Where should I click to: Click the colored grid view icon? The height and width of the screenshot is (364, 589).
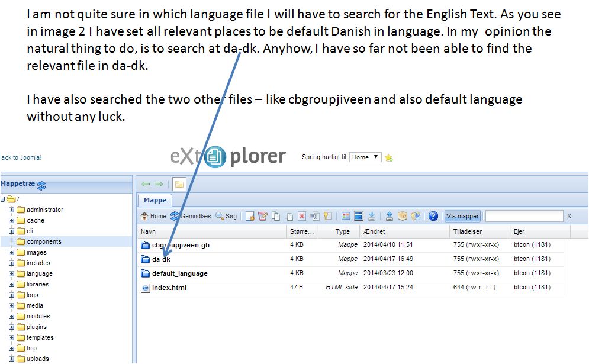coord(346,216)
